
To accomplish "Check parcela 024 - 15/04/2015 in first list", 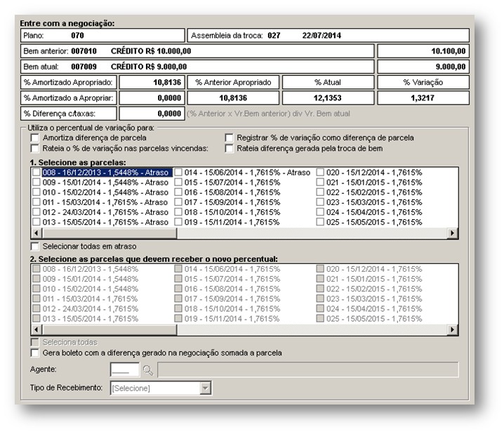I will click(x=320, y=212).
